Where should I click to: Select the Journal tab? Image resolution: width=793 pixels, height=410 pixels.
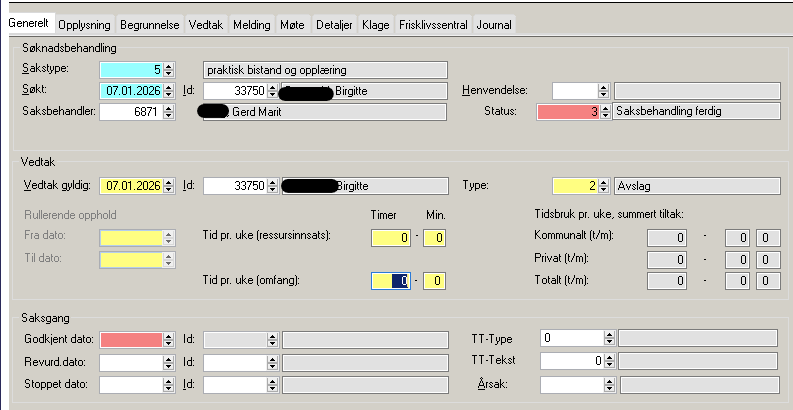(x=494, y=25)
